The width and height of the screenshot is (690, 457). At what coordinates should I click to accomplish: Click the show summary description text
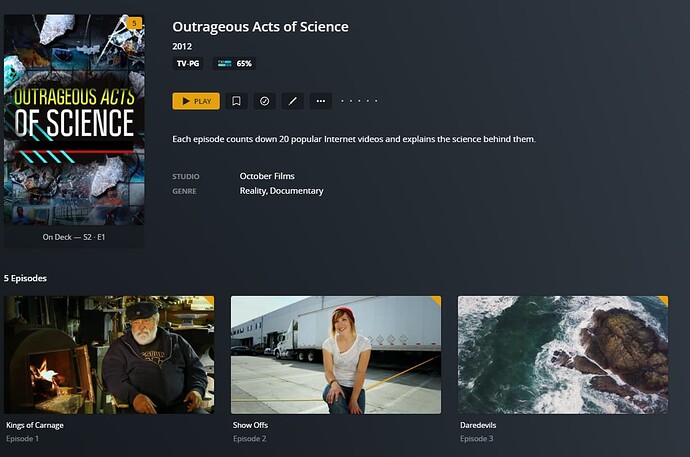(x=354, y=139)
